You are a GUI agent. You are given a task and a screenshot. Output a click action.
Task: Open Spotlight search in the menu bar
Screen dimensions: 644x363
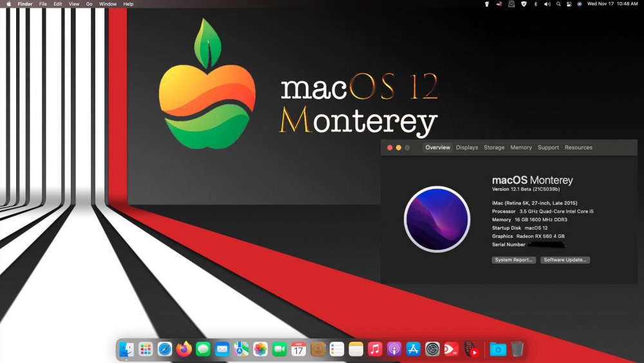558,4
